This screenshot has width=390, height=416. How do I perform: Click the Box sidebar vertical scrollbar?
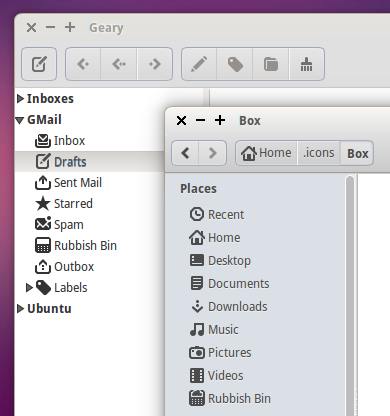[350, 296]
